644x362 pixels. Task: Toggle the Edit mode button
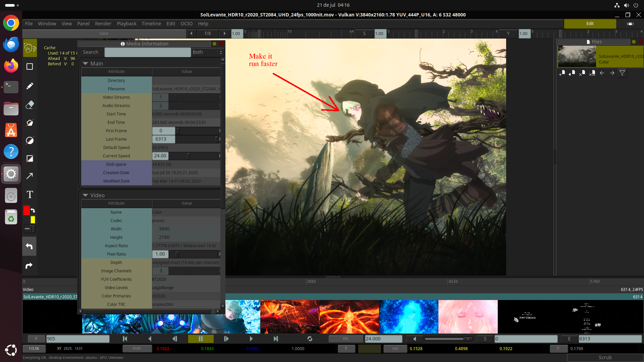tap(590, 23)
